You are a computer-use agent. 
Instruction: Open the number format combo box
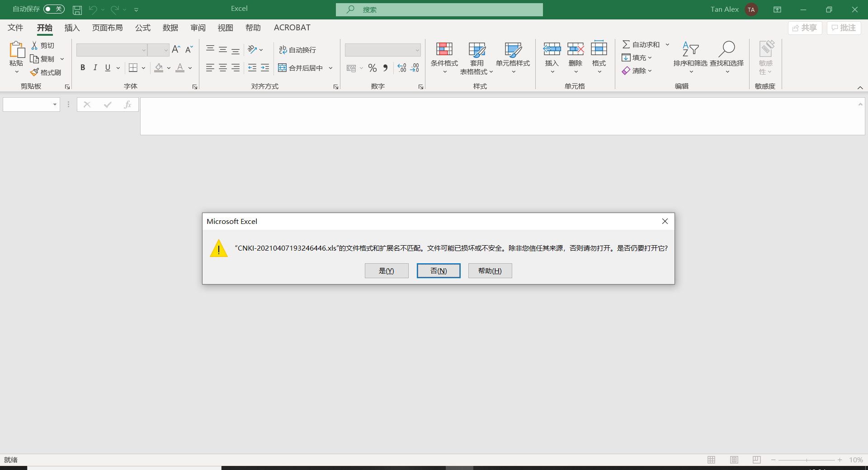[382, 50]
